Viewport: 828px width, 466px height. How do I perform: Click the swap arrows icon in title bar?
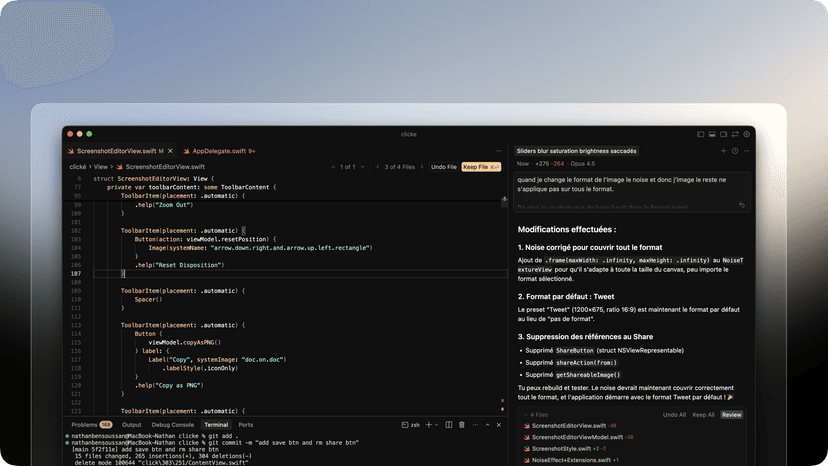point(735,134)
